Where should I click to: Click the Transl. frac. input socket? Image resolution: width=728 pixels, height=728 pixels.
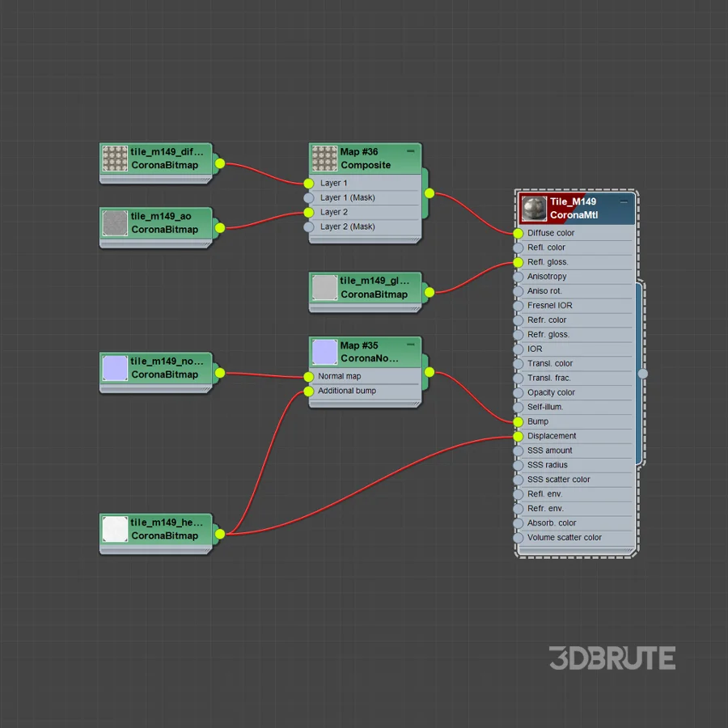[x=518, y=378]
